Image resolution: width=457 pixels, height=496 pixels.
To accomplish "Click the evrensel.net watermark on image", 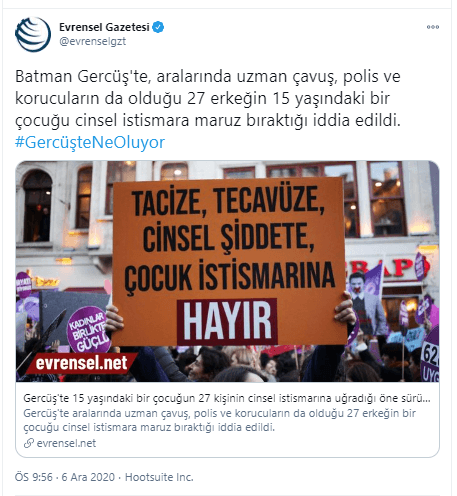I will coord(82,363).
